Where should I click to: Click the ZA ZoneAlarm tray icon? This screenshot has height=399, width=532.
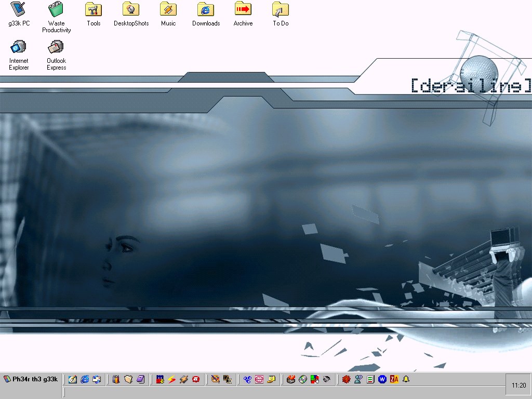click(394, 379)
